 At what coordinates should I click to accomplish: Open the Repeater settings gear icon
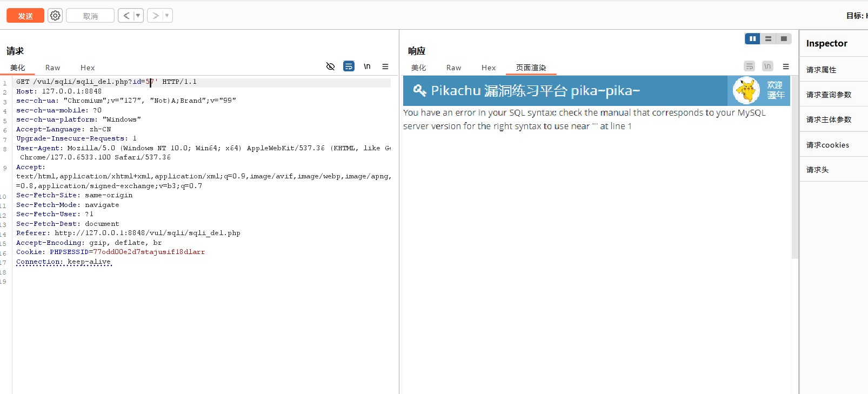click(x=55, y=16)
